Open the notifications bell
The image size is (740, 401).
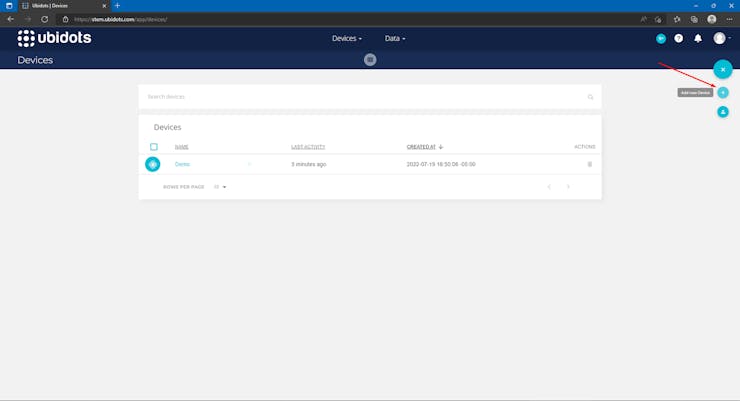pyautogui.click(x=698, y=39)
